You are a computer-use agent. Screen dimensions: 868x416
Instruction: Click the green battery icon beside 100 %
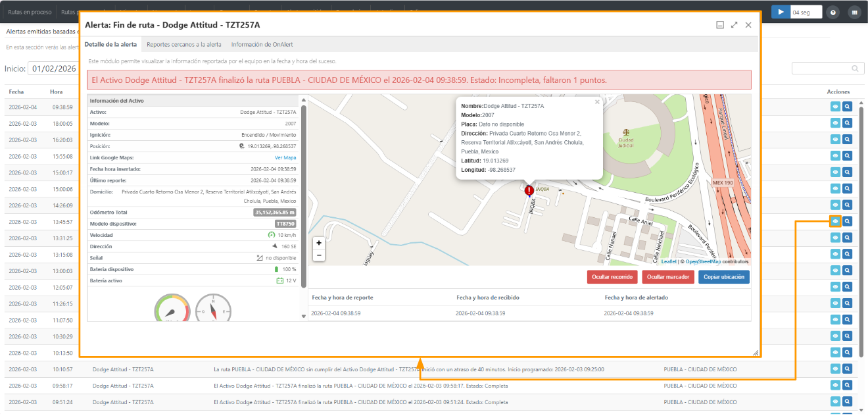click(276, 269)
